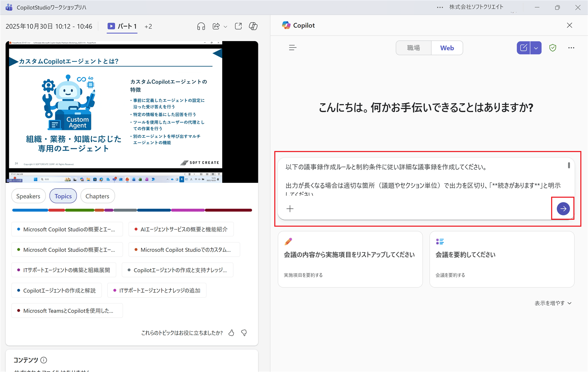Open Copilot assistant from the recording toolbar

(253, 26)
